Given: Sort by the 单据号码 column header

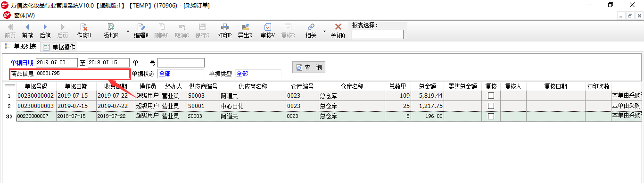Looking at the screenshot, I should pyautogui.click(x=36, y=86).
